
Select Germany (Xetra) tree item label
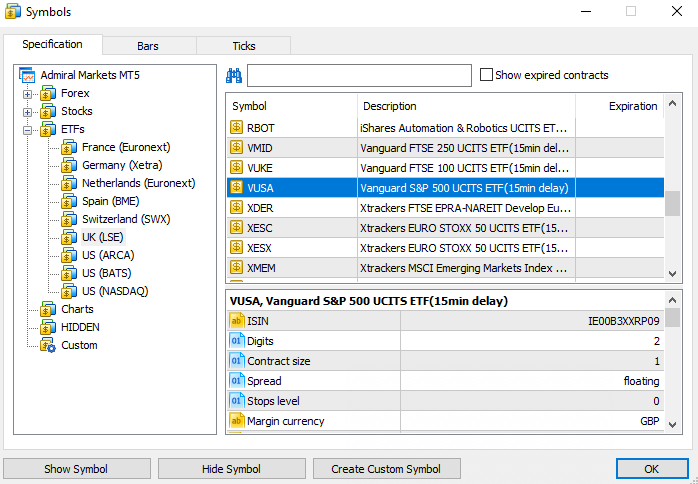pyautogui.click(x=122, y=165)
